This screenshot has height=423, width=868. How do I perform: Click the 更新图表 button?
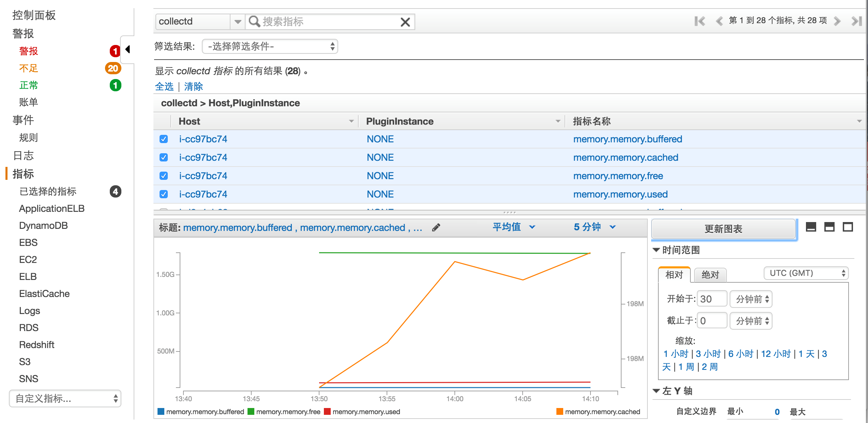click(723, 229)
